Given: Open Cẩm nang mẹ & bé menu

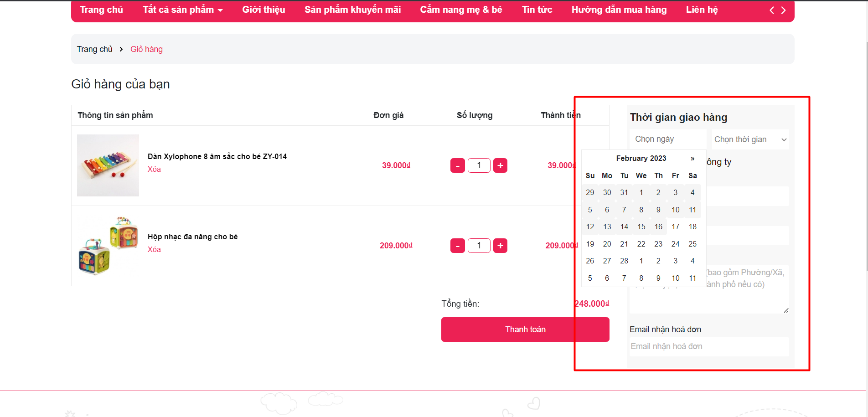Looking at the screenshot, I should 461,10.
